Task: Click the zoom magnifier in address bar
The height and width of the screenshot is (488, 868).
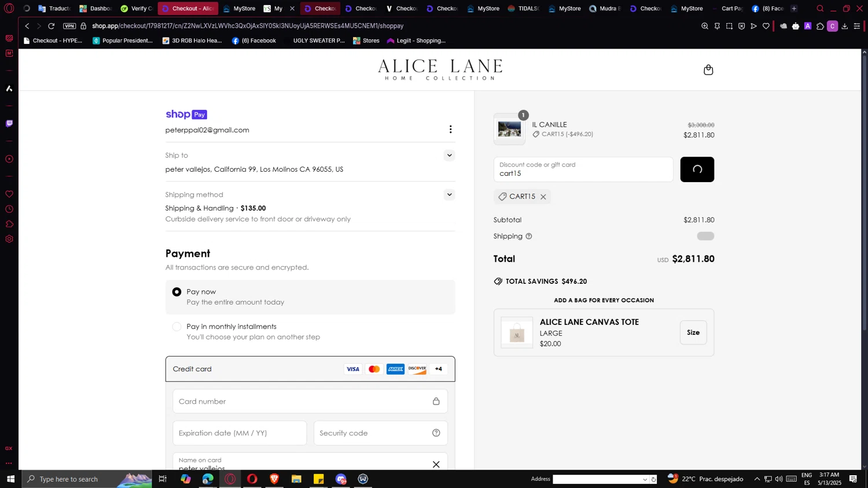Action: [x=705, y=26]
